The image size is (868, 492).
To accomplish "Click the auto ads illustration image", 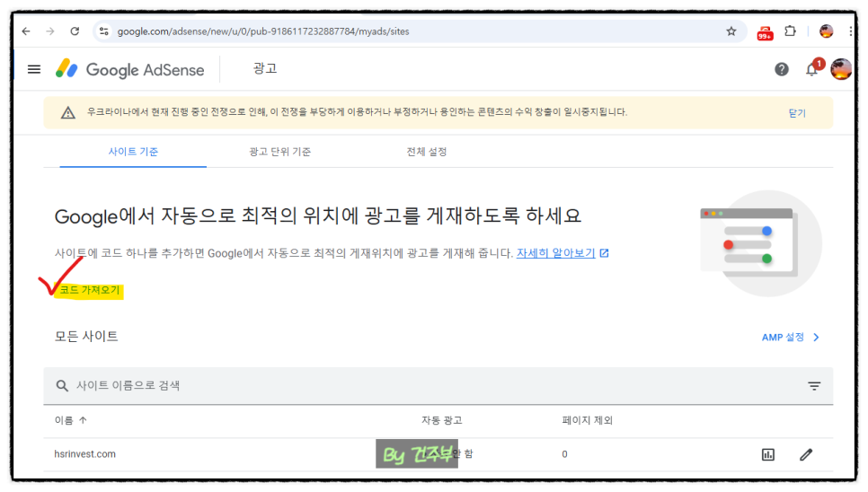I will [761, 243].
